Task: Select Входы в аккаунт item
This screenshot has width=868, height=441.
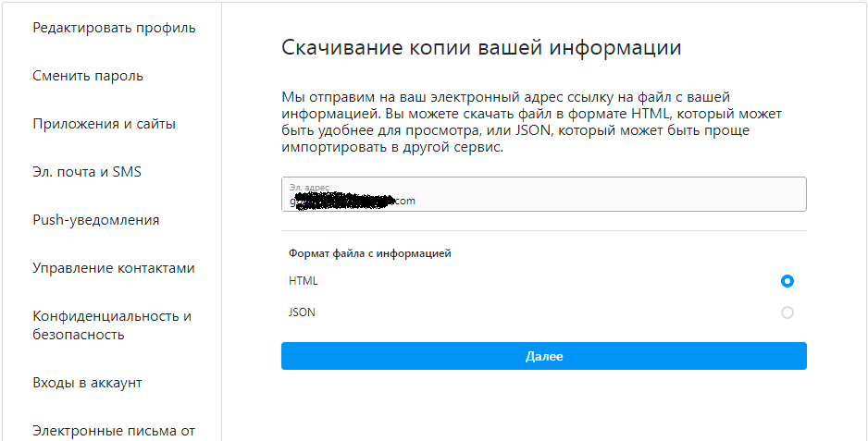Action: coord(87,383)
